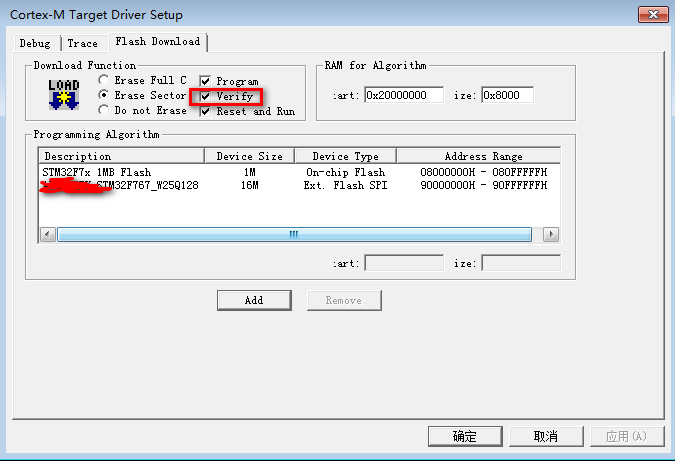
Task: Click the horizontal scrollbar thumb
Action: [x=294, y=235]
